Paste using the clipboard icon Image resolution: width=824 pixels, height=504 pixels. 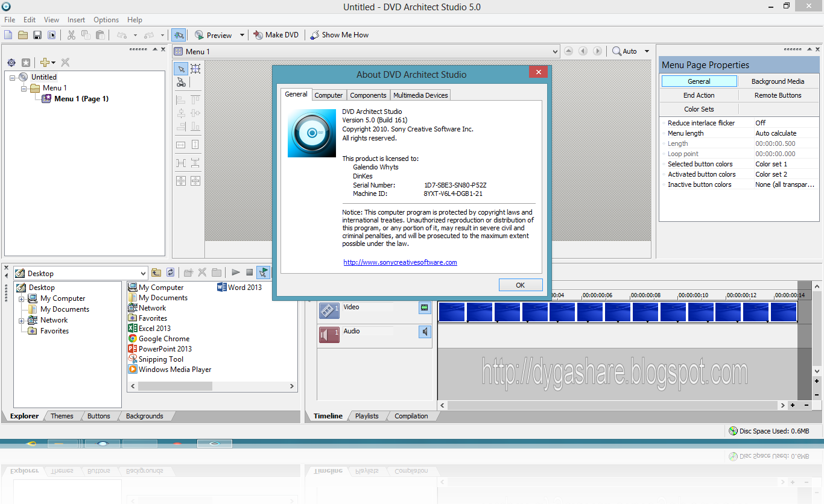[100, 35]
